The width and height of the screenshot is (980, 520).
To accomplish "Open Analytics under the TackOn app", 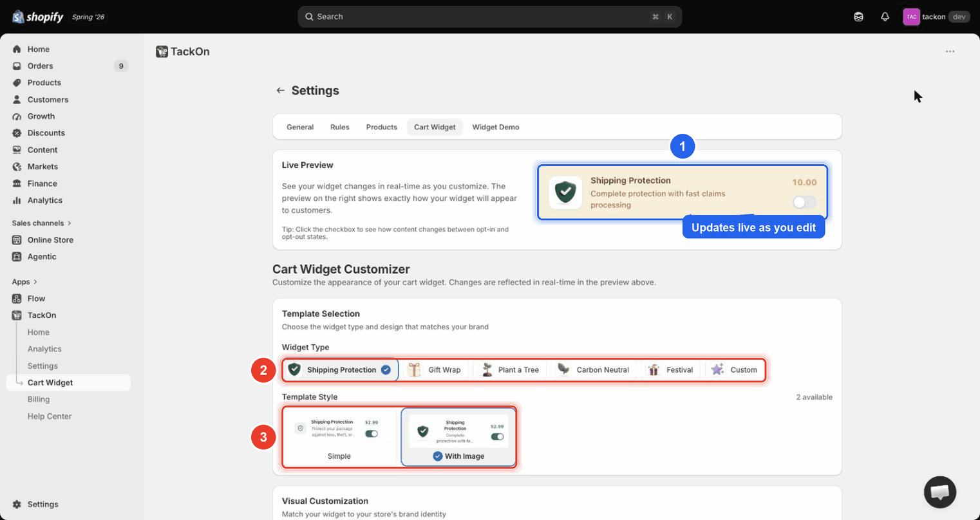I will coord(44,349).
